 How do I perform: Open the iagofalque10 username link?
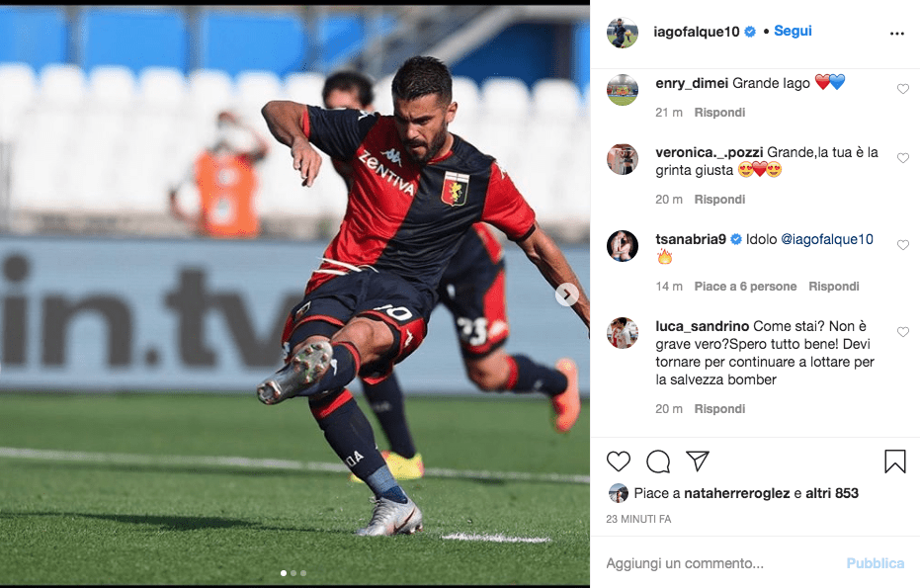click(x=697, y=32)
